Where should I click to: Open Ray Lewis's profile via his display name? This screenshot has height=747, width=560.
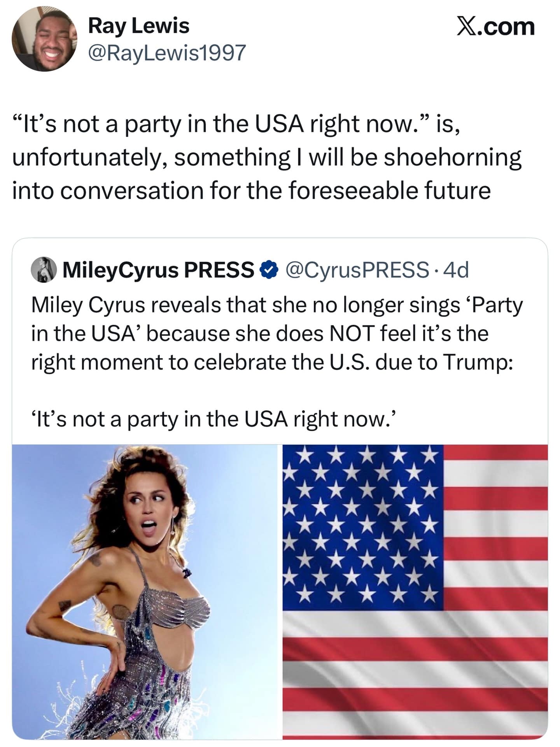[x=139, y=26]
